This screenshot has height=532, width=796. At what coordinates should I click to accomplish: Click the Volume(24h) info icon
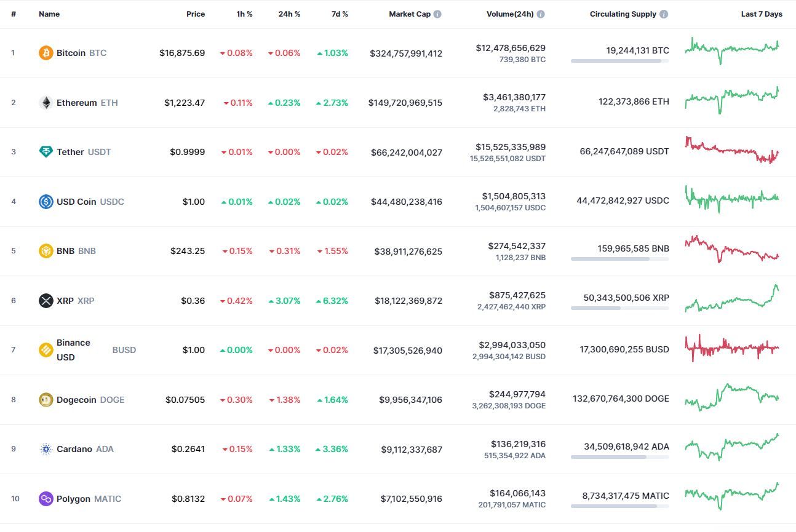(541, 14)
